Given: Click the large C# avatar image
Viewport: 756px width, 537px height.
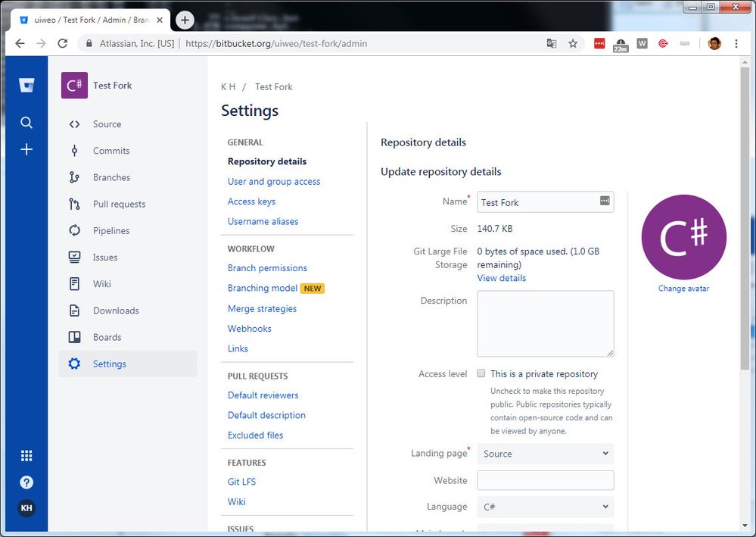Looking at the screenshot, I should [x=683, y=237].
